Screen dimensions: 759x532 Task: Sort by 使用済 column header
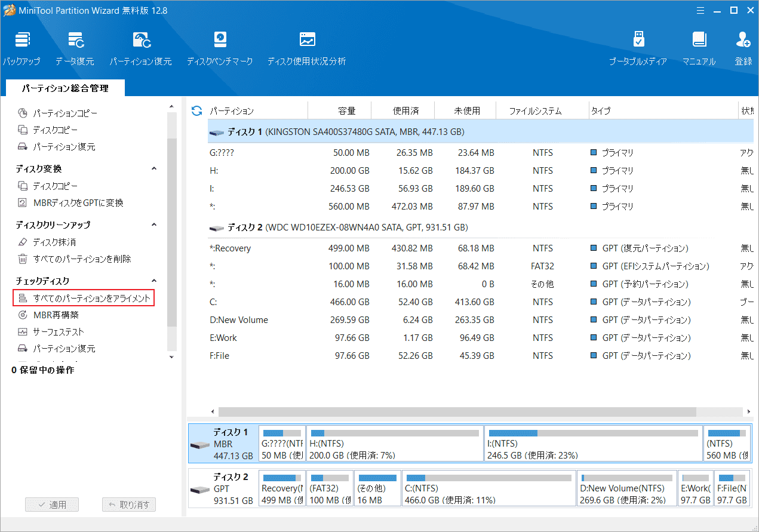403,110
